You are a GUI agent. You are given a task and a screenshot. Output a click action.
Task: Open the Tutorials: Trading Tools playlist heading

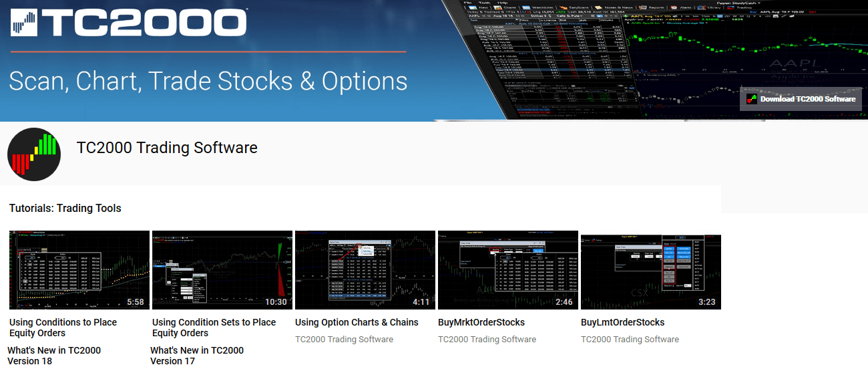(x=65, y=209)
